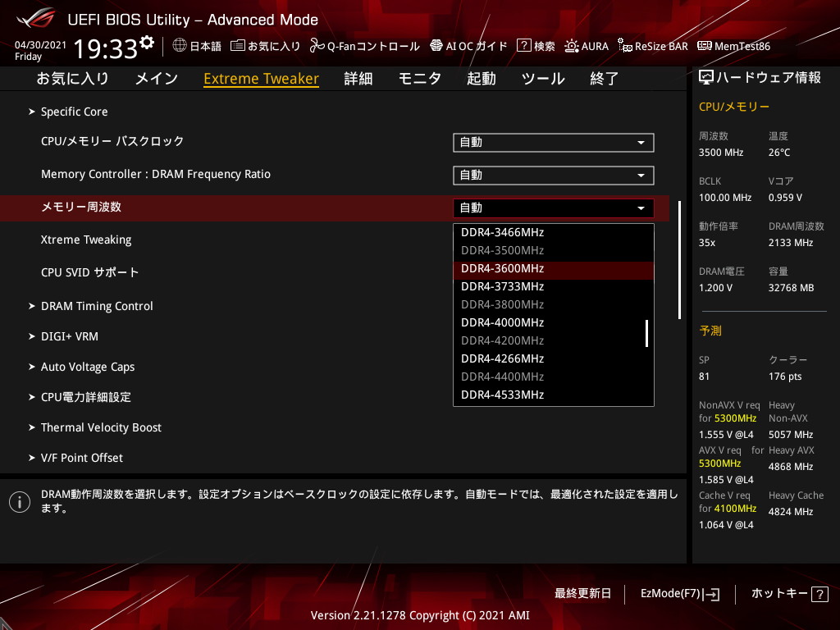Open the モニタ tab

click(x=420, y=78)
